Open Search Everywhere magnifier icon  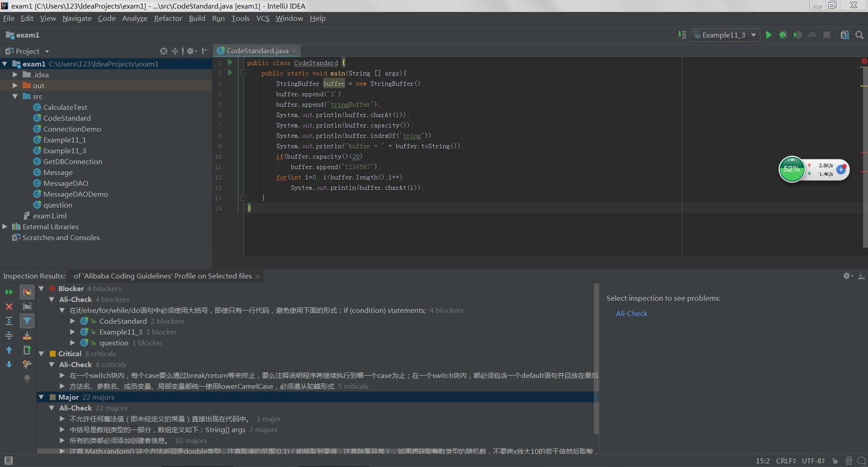pyautogui.click(x=859, y=35)
